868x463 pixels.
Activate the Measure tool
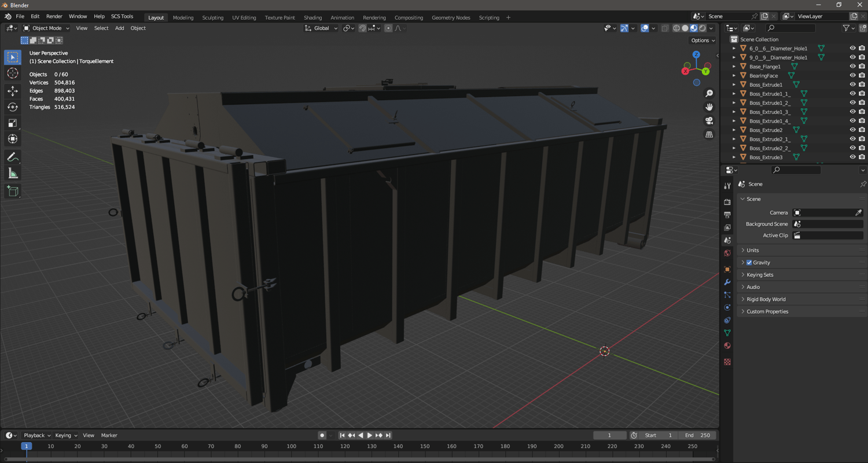coord(13,174)
